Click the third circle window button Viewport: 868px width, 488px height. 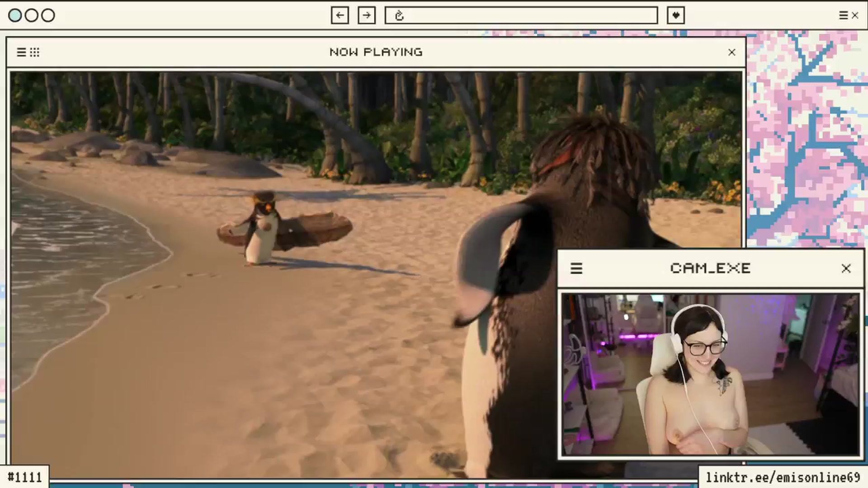(x=48, y=15)
